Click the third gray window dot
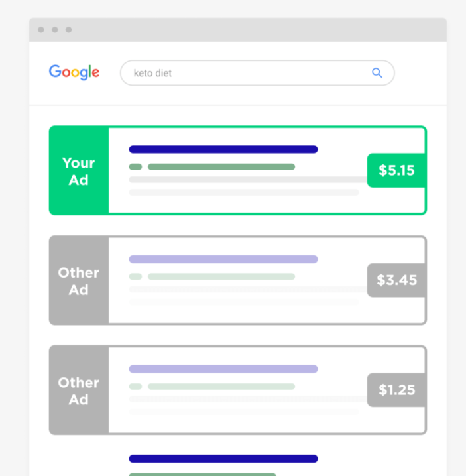 69,29
